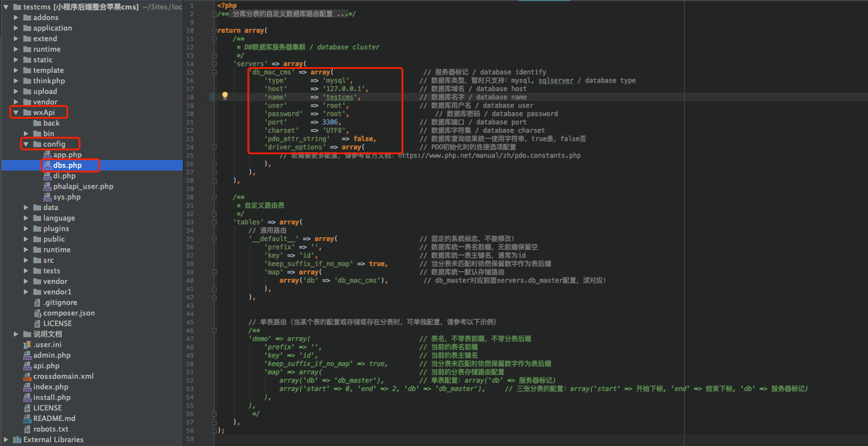Fold the 'tables' array block marker
868x446 pixels.
click(x=214, y=222)
